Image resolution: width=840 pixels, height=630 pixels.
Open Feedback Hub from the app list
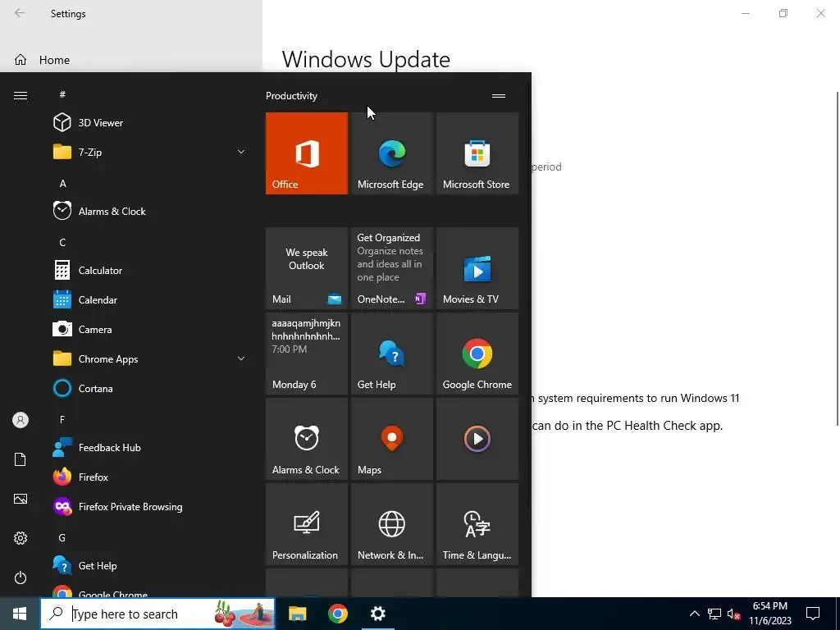pyautogui.click(x=150, y=447)
